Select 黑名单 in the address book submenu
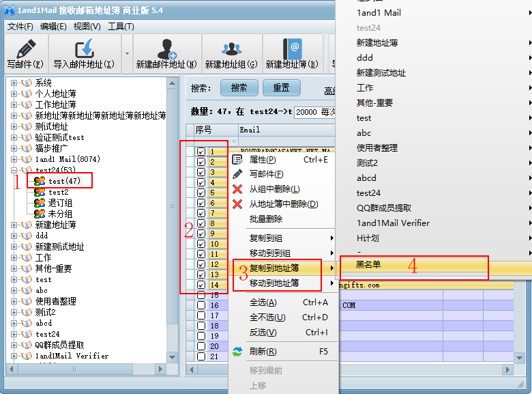Screen dimensions: 532x394 (x=368, y=264)
